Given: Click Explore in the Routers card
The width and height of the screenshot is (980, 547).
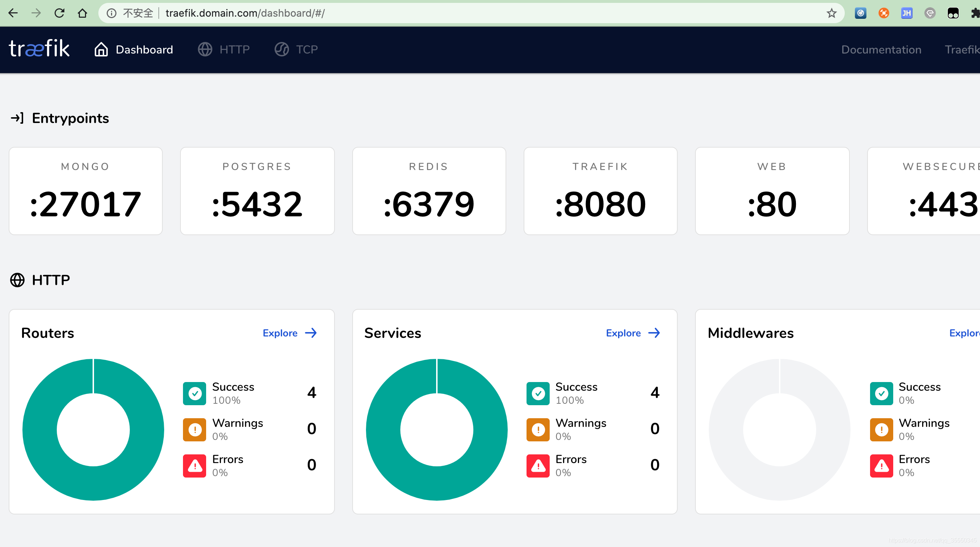Looking at the screenshot, I should click(x=280, y=333).
